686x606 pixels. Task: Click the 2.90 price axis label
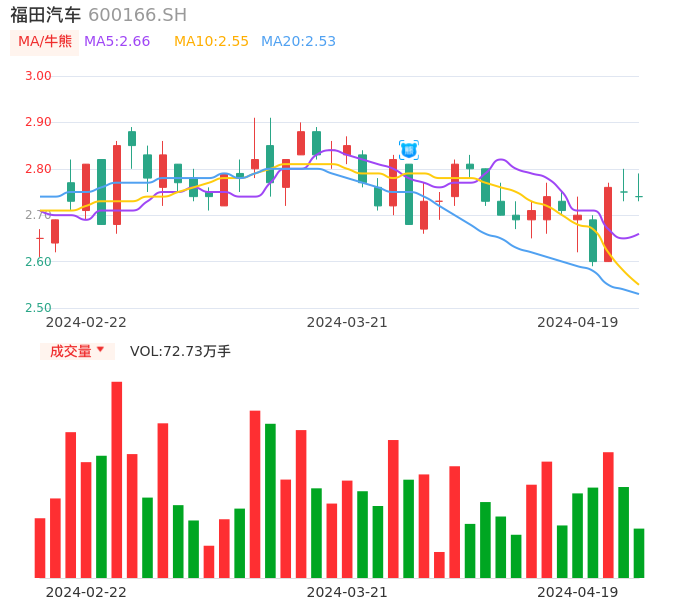tap(38, 122)
